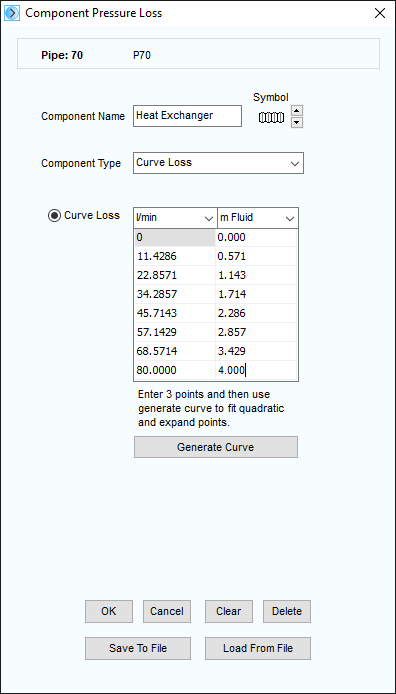Close the Component Pressure Loss dialog

pyautogui.click(x=380, y=13)
